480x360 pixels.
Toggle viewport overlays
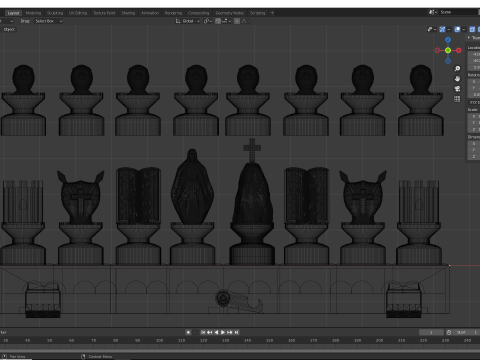pyautogui.click(x=457, y=29)
